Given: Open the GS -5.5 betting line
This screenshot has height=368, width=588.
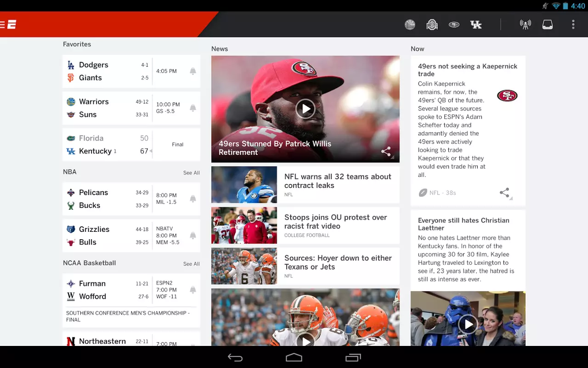Looking at the screenshot, I should [x=165, y=111].
